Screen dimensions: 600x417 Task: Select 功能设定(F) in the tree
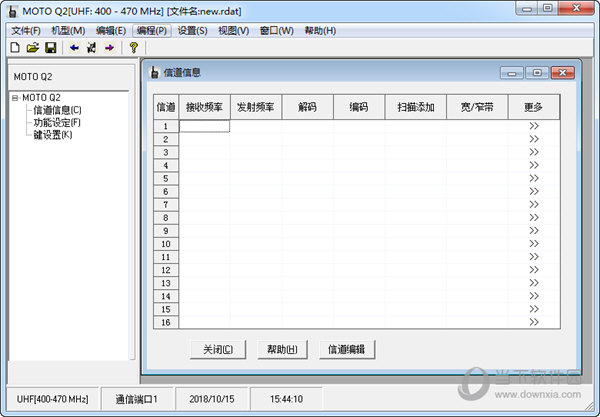coord(57,122)
